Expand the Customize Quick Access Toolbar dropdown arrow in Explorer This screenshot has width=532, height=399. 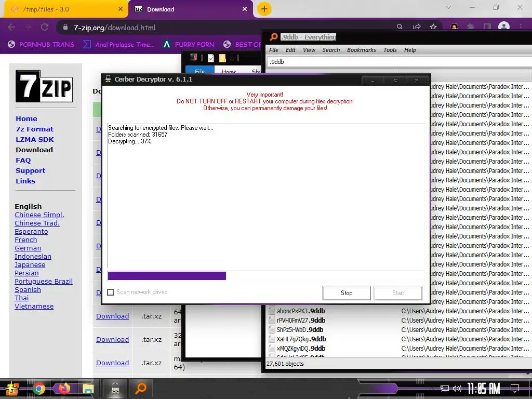point(232,59)
